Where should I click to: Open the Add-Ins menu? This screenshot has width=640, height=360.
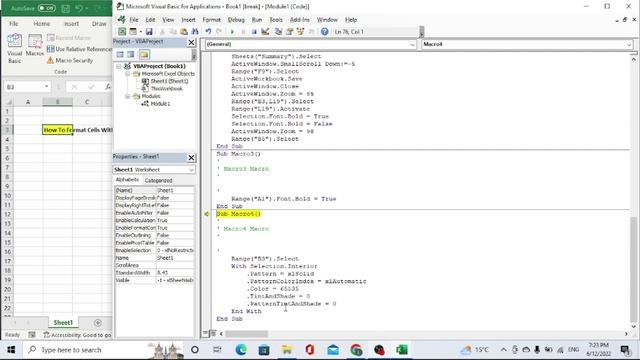click(300, 20)
